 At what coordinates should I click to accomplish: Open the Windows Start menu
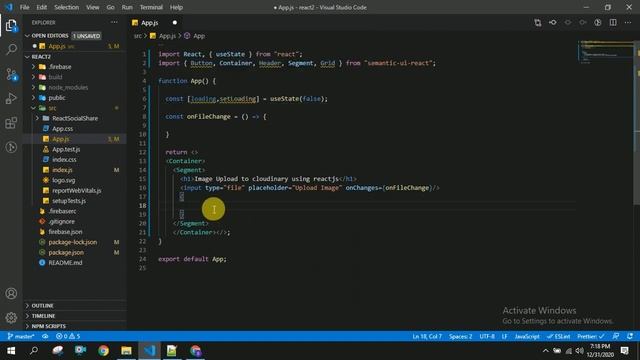tap(11, 351)
